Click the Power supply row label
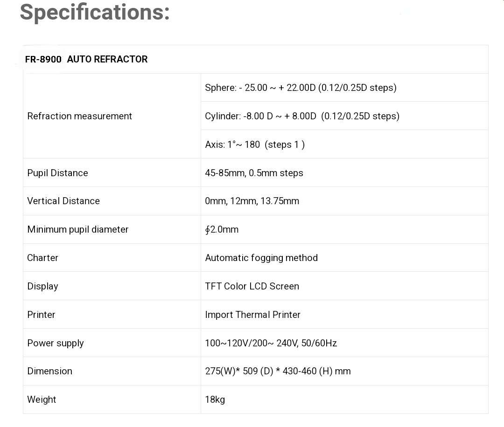 tap(56, 343)
